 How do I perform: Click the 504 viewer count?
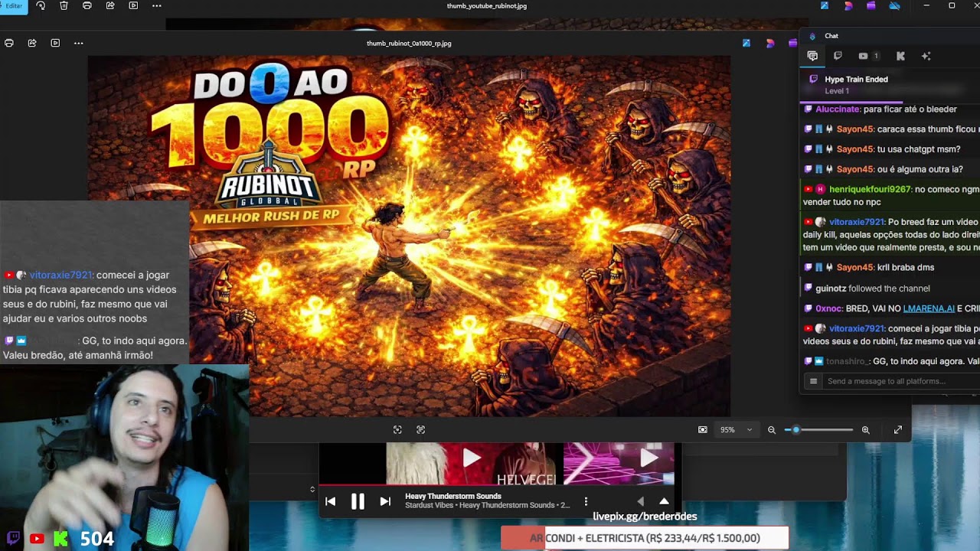pyautogui.click(x=96, y=539)
